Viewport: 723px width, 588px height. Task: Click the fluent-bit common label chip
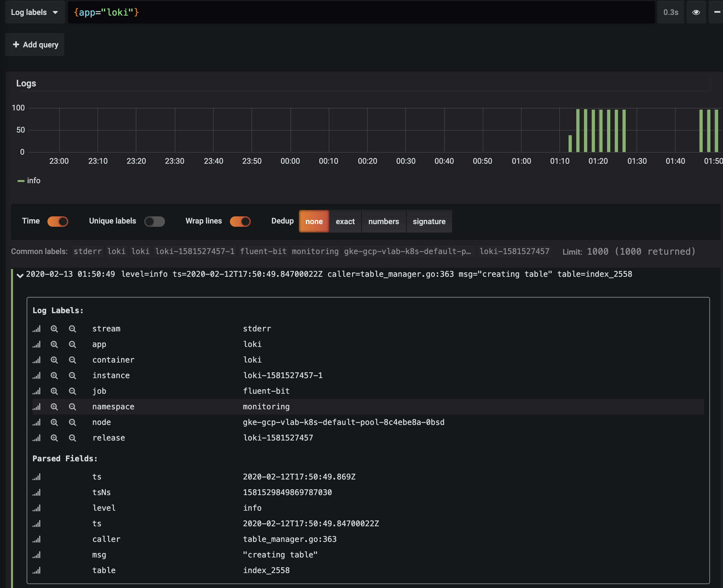click(263, 251)
